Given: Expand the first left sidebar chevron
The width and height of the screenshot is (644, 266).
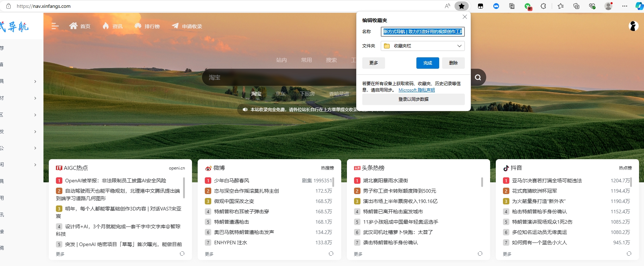Looking at the screenshot, I should 35,82.
